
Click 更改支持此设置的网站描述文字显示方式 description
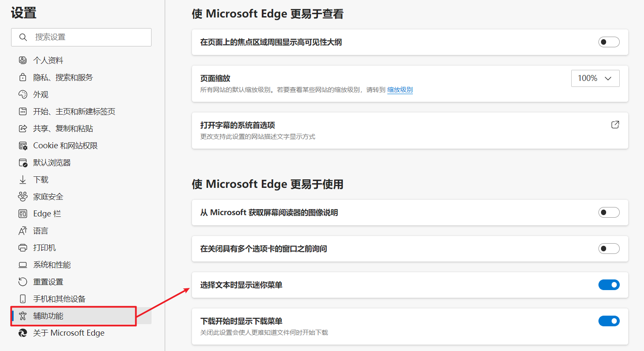(258, 137)
